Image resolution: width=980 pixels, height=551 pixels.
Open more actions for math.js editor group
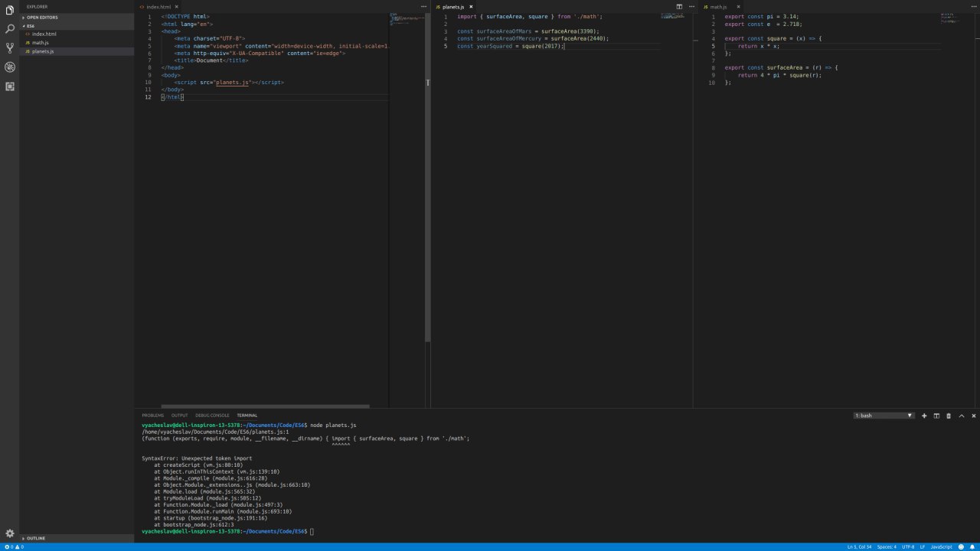(x=973, y=6)
